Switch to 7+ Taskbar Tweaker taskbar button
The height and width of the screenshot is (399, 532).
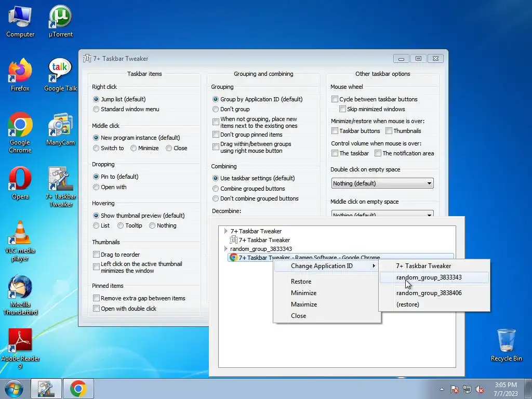pos(46,389)
